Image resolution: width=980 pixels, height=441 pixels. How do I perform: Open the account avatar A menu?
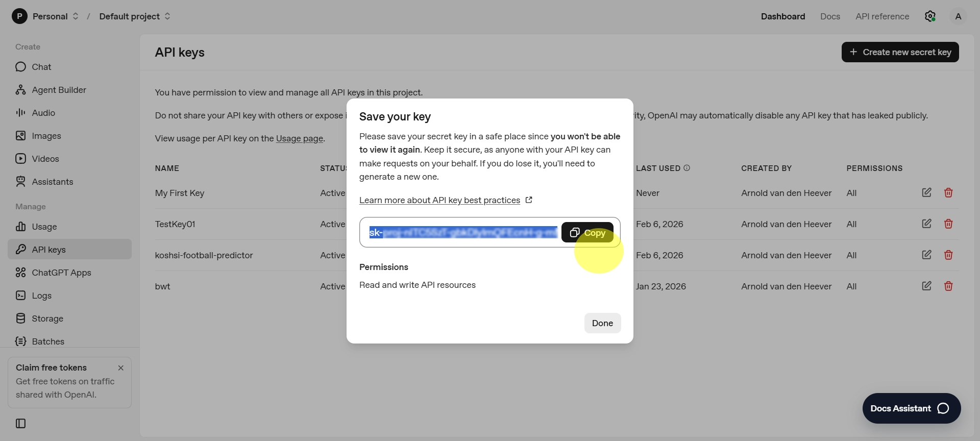[958, 16]
